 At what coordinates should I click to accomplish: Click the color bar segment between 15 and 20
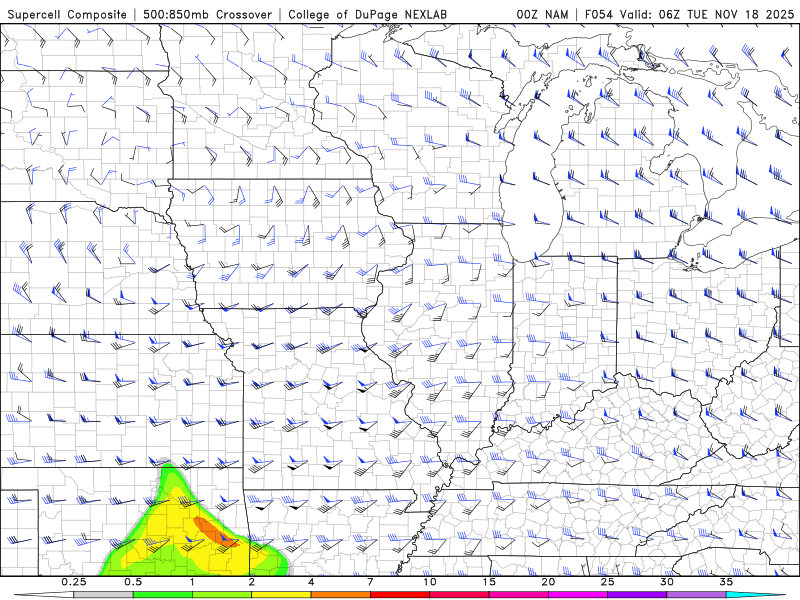tap(518, 595)
